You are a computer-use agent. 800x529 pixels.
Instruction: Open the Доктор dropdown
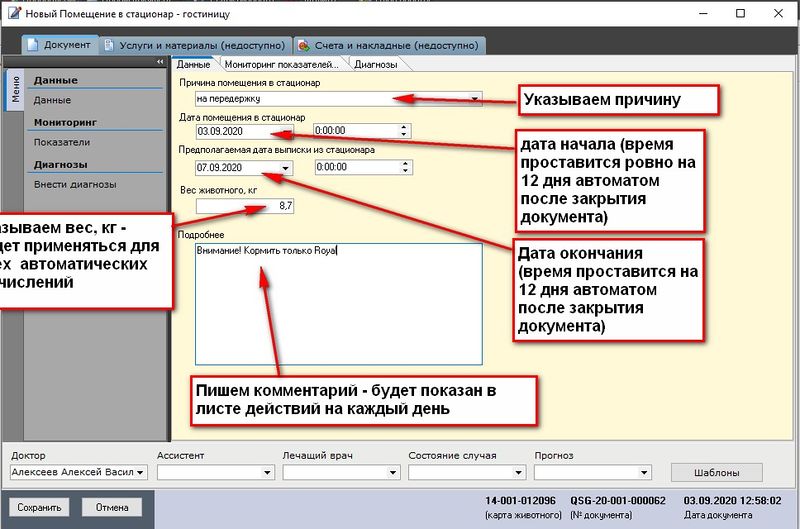[x=140, y=472]
